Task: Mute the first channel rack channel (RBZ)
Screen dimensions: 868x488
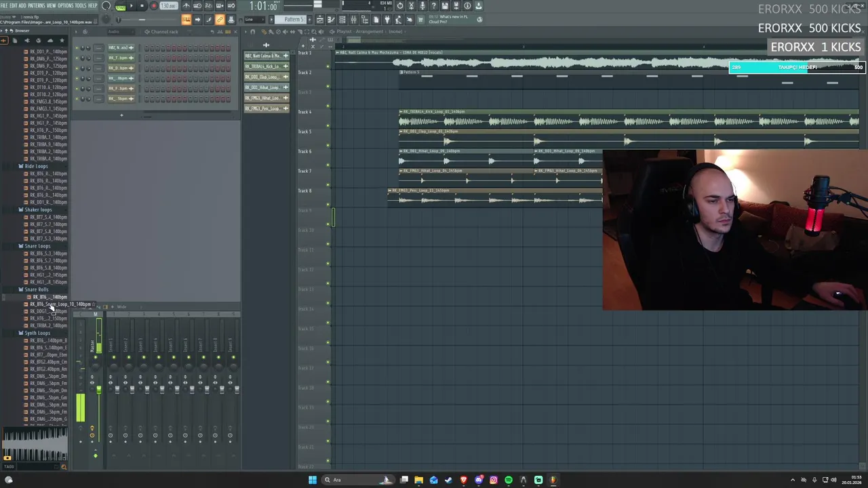Action: [77, 47]
